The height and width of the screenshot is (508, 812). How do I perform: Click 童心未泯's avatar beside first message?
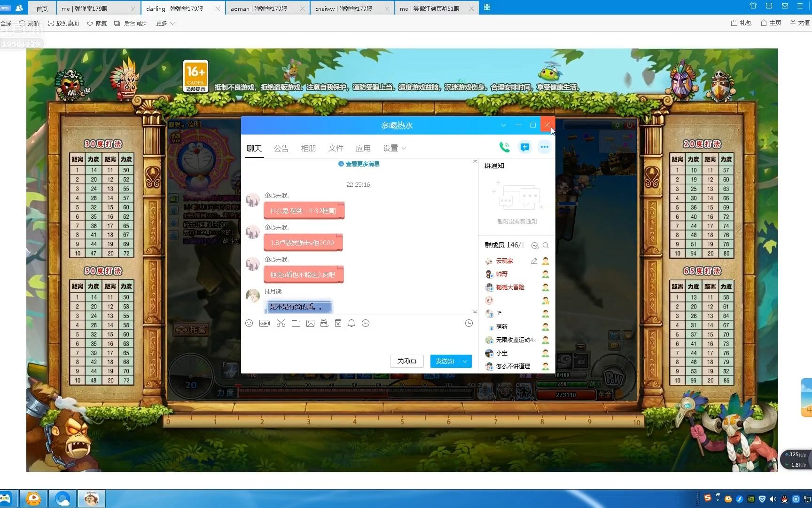253,200
